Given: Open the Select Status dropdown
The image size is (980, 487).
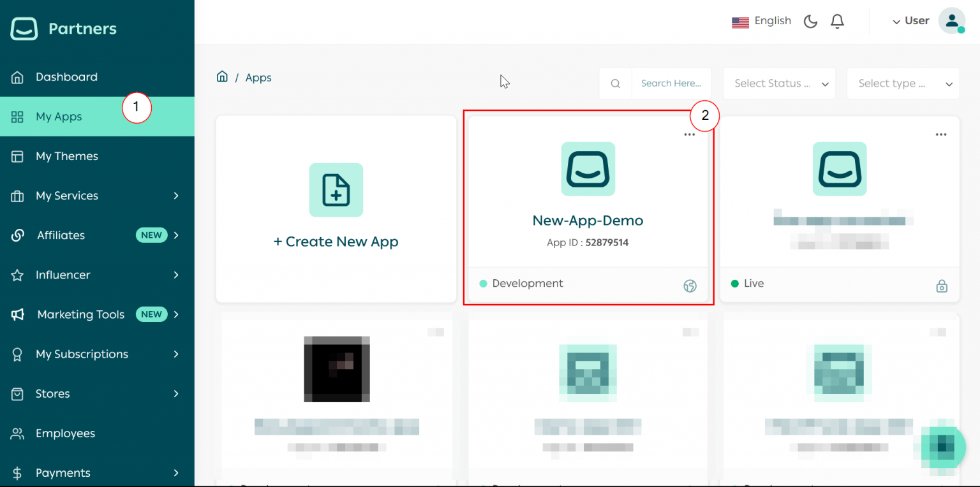Looking at the screenshot, I should click(779, 84).
